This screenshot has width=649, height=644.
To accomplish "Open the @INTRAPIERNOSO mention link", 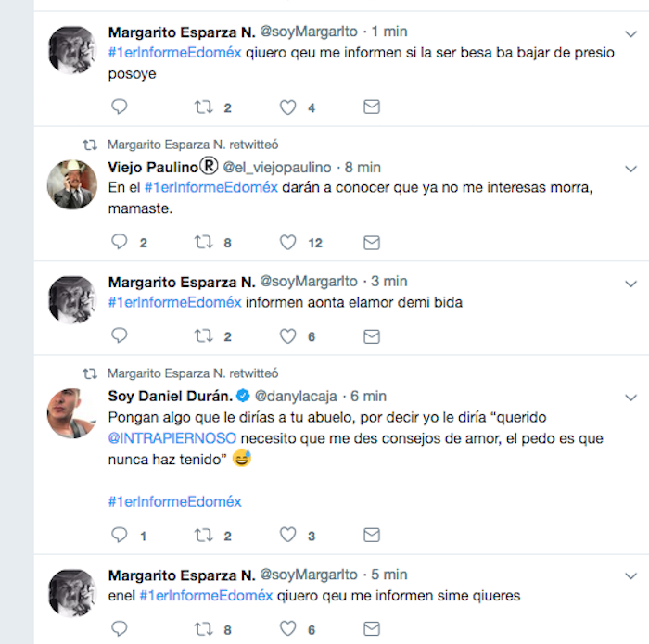I will (x=172, y=436).
